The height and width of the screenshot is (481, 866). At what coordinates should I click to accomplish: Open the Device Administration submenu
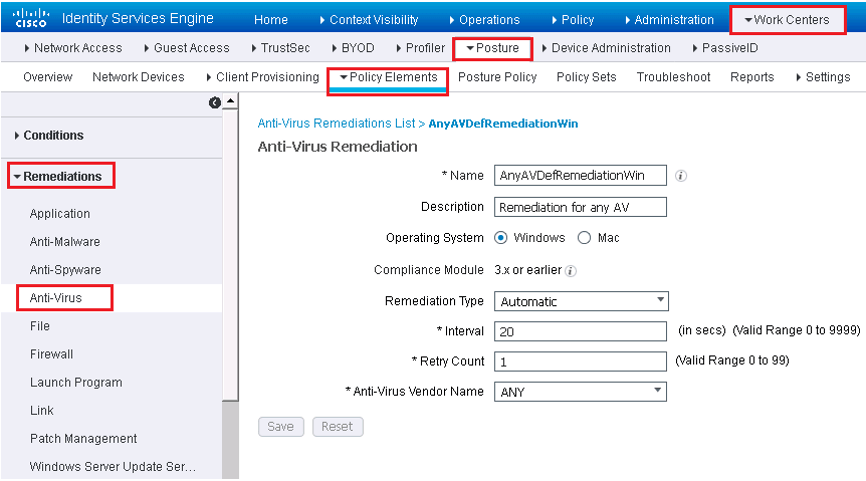coord(606,48)
